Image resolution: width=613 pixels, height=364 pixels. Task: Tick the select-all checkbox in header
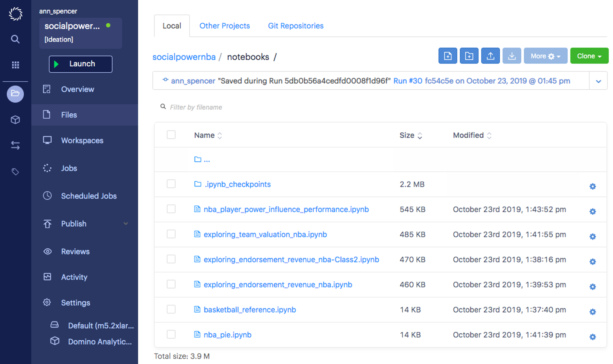click(171, 135)
